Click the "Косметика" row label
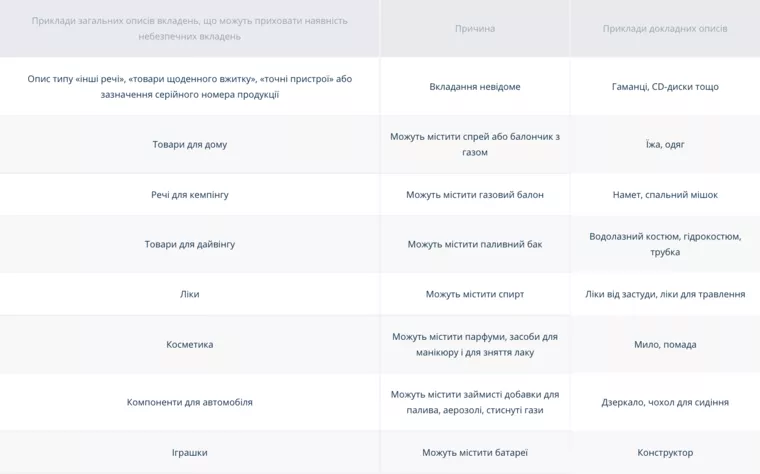This screenshot has width=760, height=474. (x=190, y=345)
